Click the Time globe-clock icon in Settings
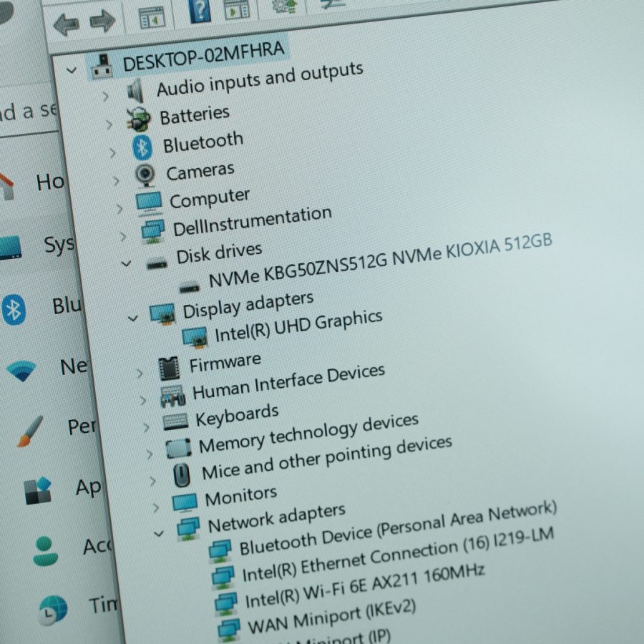 click(x=53, y=610)
